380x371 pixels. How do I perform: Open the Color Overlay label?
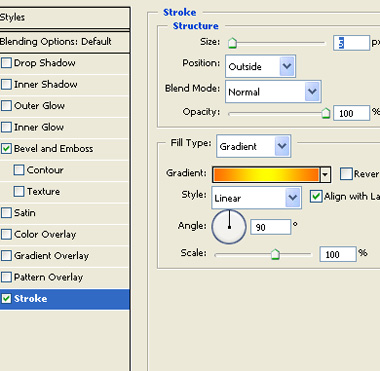tap(45, 234)
